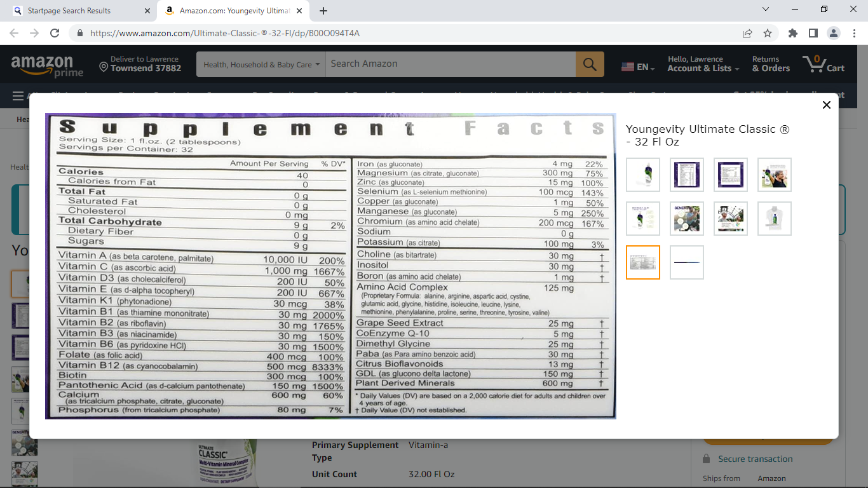Open Chrome three-dot menu
This screenshot has height=488, width=868.
coord(853,33)
